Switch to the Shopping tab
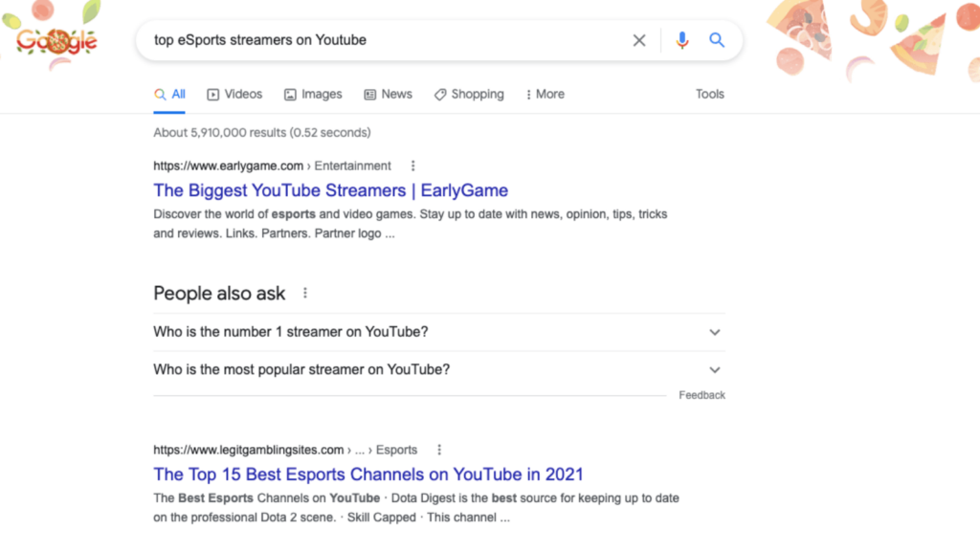The image size is (980, 551). [469, 95]
